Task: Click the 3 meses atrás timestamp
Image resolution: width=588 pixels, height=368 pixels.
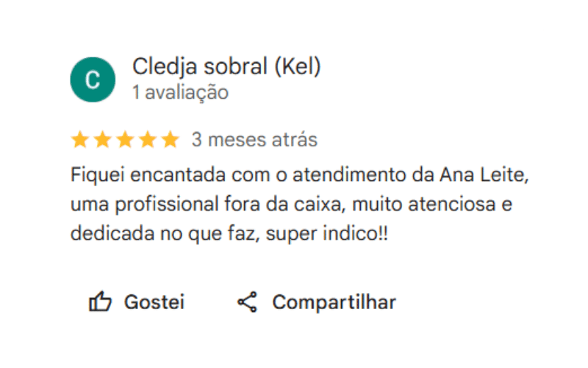Action: coord(254,140)
